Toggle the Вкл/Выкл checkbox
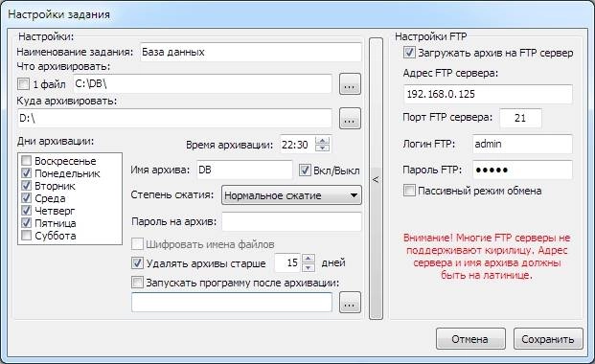The height and width of the screenshot is (364, 595). tap(305, 171)
